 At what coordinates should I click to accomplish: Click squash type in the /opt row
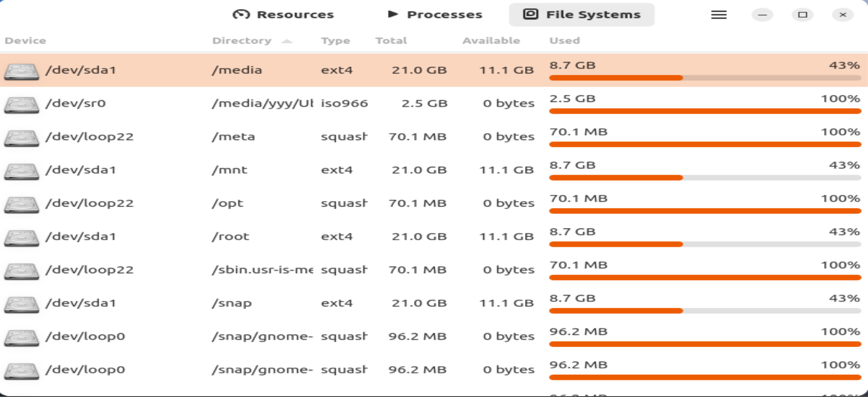pyautogui.click(x=344, y=203)
